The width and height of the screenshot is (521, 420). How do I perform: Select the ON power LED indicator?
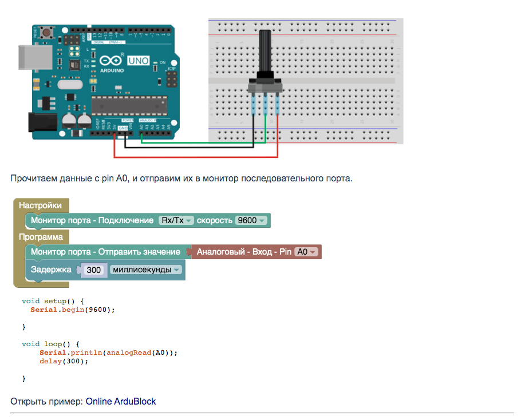click(x=155, y=63)
